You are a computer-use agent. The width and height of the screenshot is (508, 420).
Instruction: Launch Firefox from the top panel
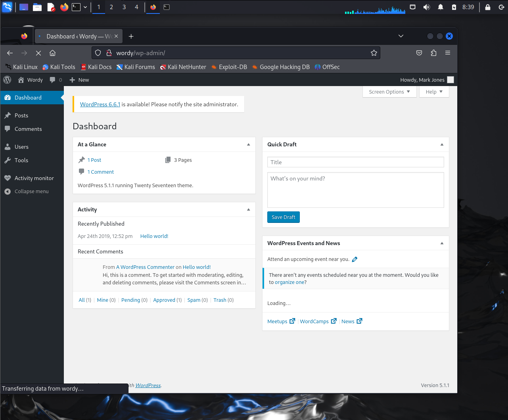pyautogui.click(x=64, y=7)
